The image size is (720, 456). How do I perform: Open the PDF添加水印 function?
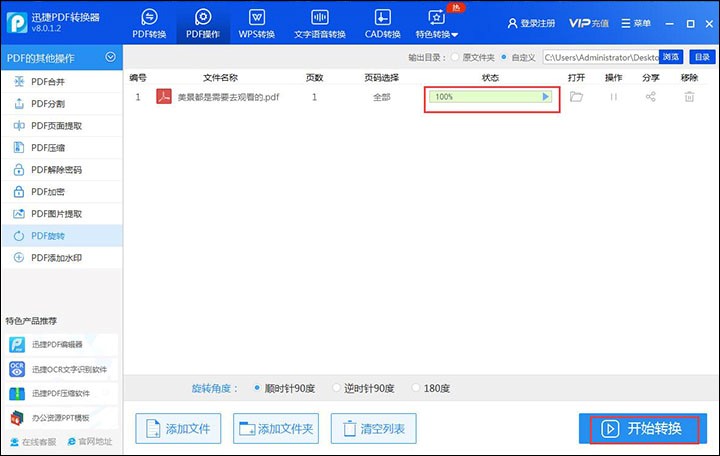tap(62, 258)
